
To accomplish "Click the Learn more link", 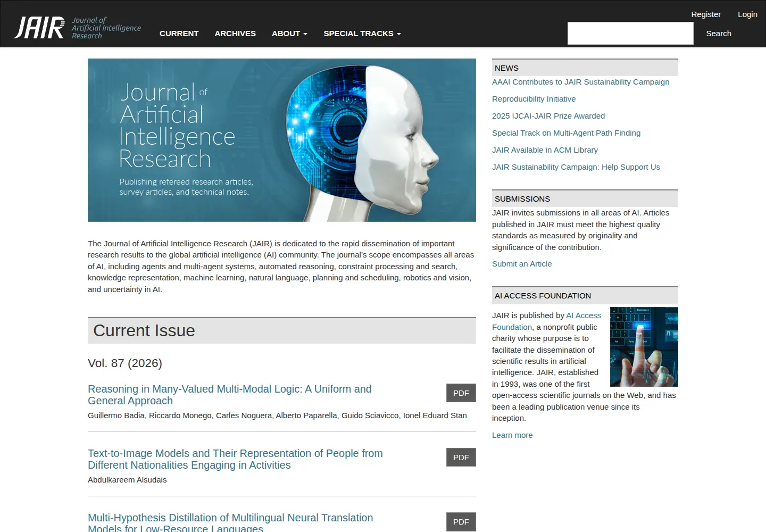I will point(512,435).
